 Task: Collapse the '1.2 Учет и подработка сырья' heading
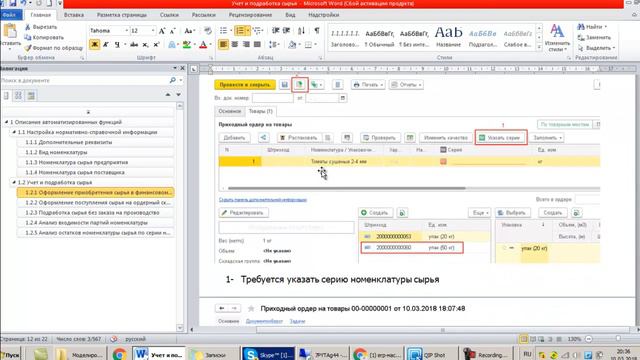click(x=14, y=182)
